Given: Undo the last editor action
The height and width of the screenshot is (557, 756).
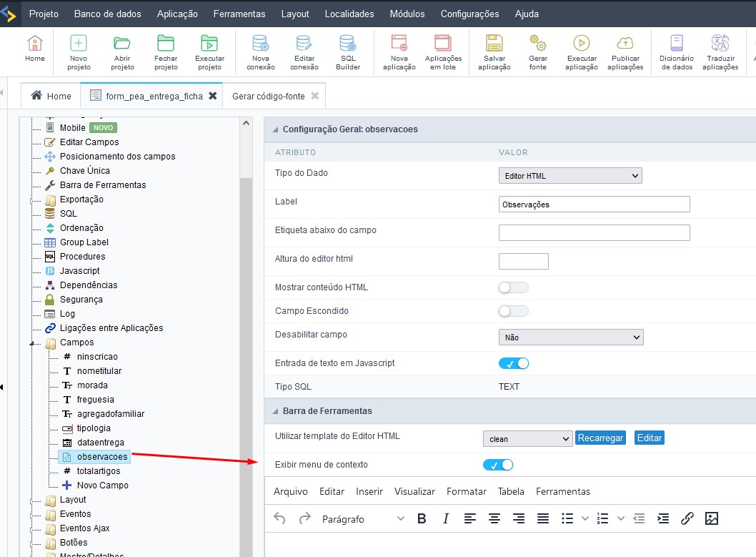Looking at the screenshot, I should (x=279, y=518).
